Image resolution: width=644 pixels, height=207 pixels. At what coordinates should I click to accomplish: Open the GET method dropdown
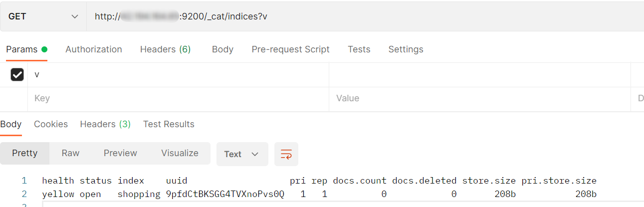43,16
